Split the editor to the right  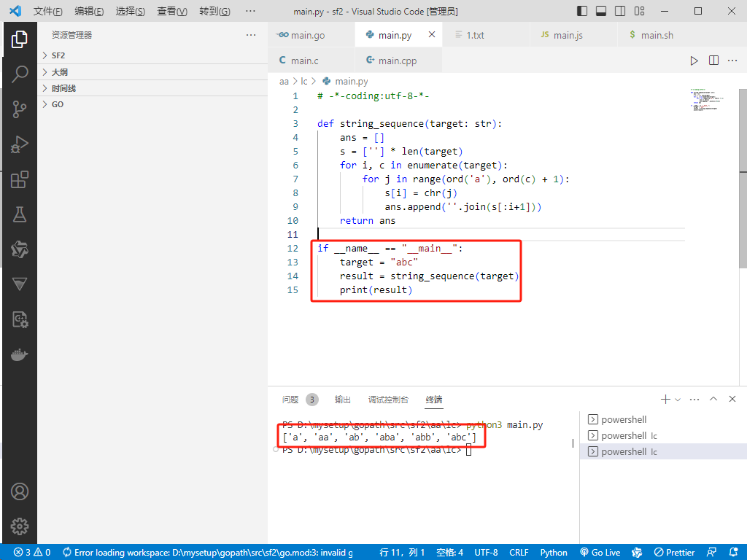pos(713,61)
